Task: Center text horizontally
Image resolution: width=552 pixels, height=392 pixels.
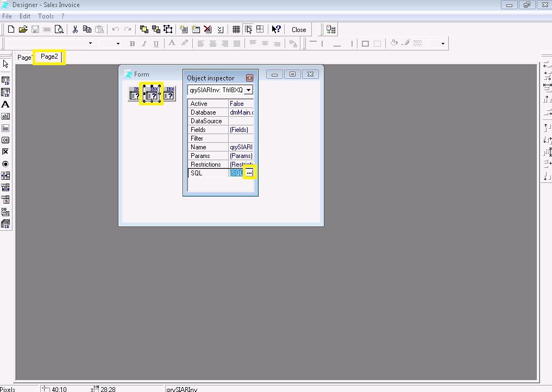Action: click(x=213, y=43)
